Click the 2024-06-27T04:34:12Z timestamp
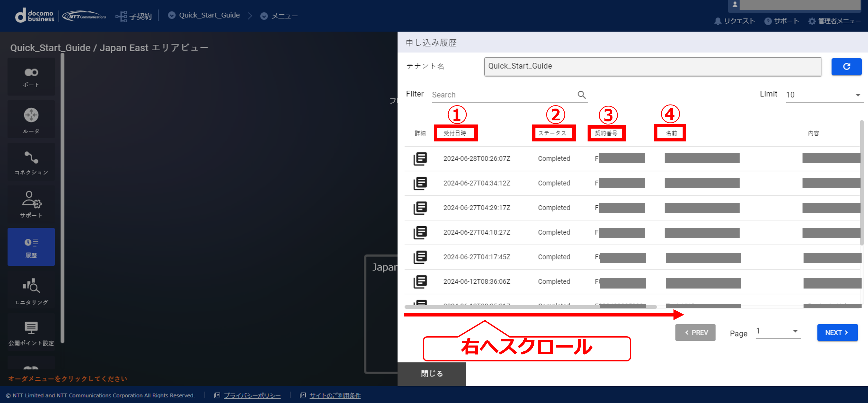 (x=476, y=183)
